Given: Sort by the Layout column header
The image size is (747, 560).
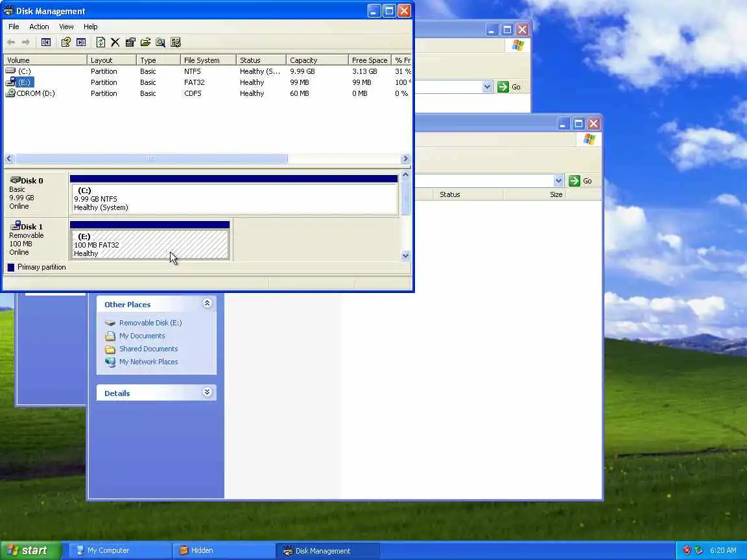Looking at the screenshot, I should click(x=112, y=60).
